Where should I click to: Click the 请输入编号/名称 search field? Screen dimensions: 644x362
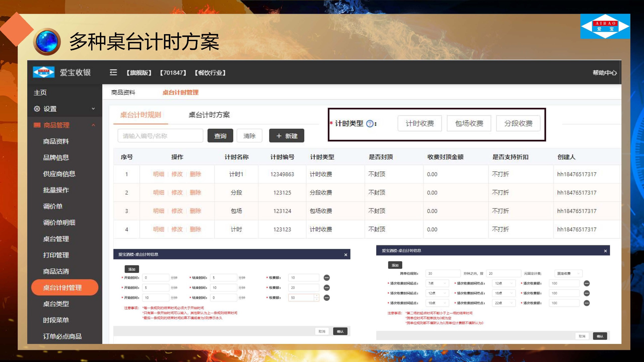[160, 136]
